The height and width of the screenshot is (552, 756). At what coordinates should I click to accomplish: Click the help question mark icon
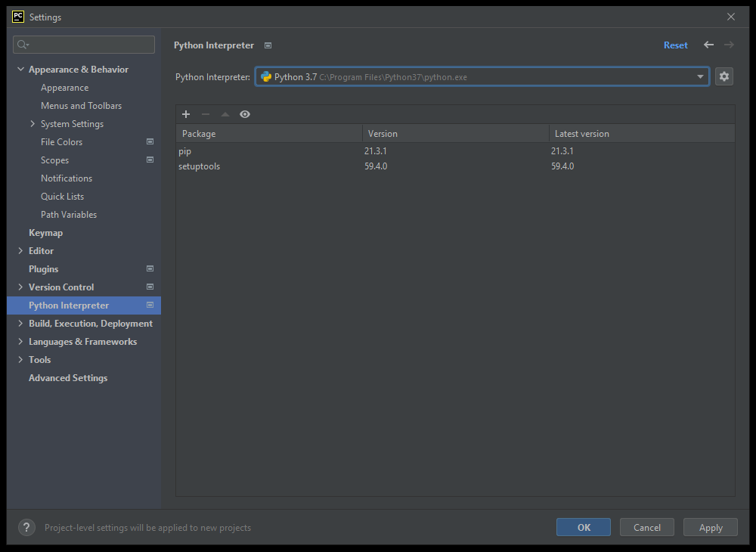(x=26, y=527)
